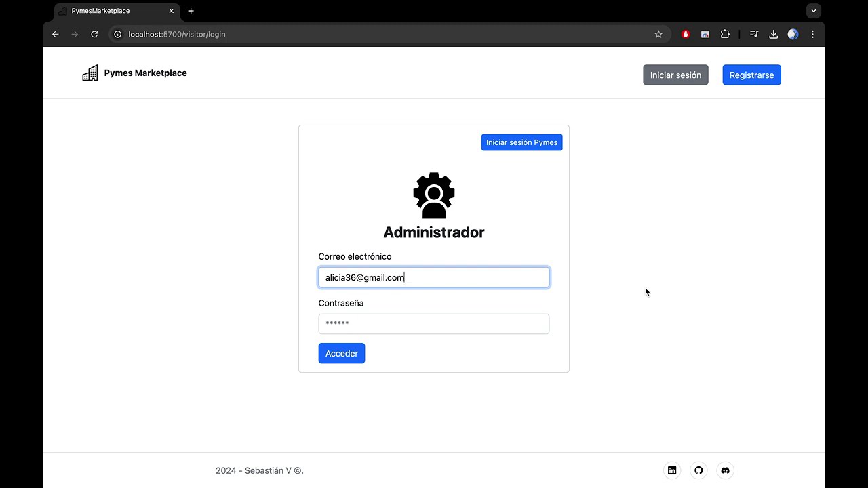Click the Correo electrónico label
868x488 pixels.
point(355,256)
